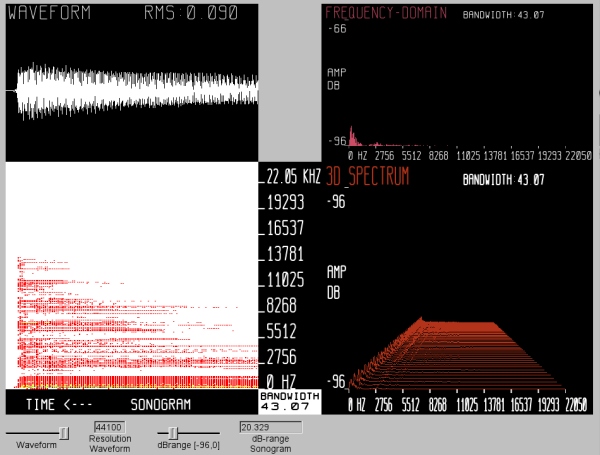Image resolution: width=600 pixels, height=455 pixels.
Task: Click the 0 HZ axis label in the 3D spectrum panel
Action: pos(357,405)
